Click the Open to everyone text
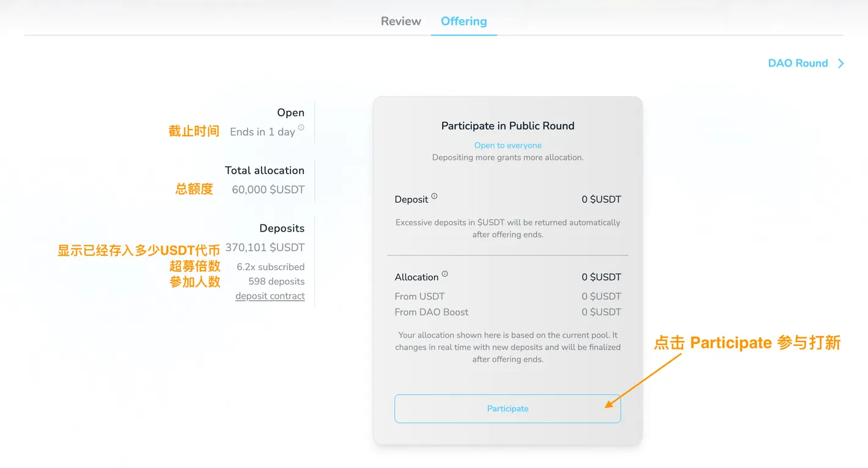The image size is (868, 468). (507, 145)
